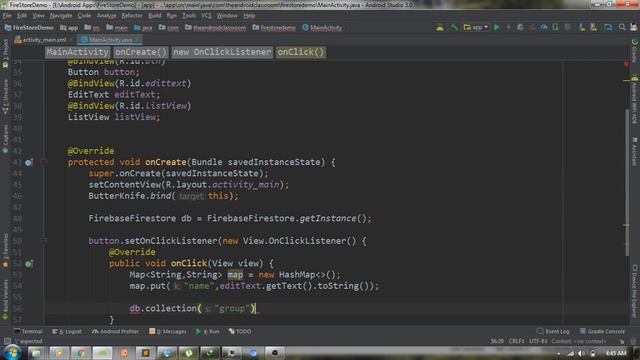
Task: Click the Project Structure toolbar icon
Action: [x=608, y=27]
